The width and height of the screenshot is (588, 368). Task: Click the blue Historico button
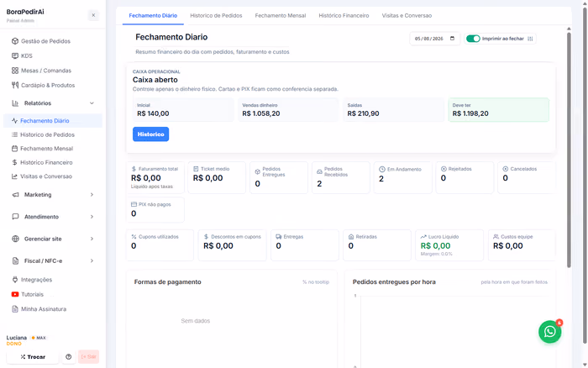click(x=150, y=134)
